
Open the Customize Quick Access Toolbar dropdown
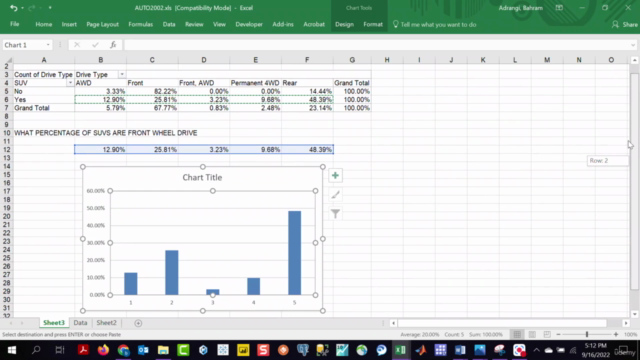(x=50, y=8)
